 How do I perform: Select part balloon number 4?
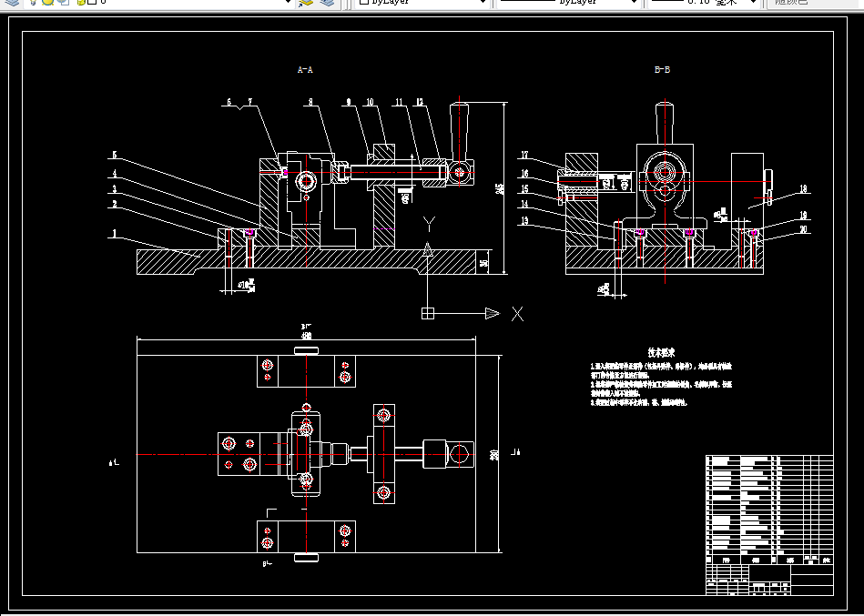[115, 174]
